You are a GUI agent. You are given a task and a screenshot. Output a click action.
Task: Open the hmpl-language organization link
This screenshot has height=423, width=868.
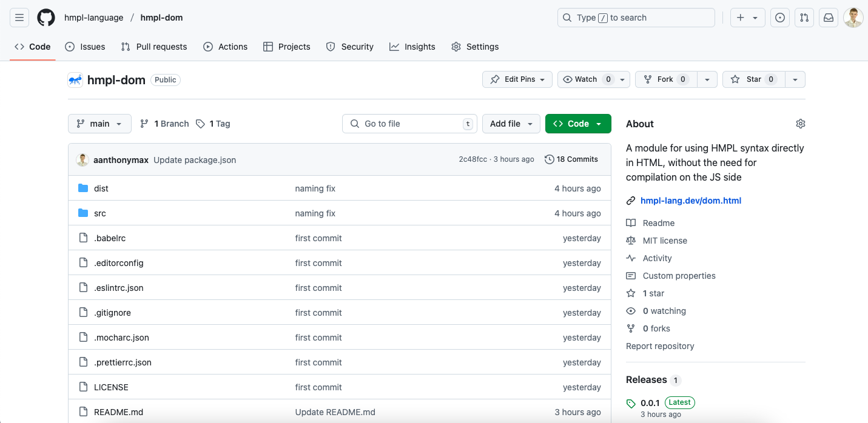pos(93,18)
